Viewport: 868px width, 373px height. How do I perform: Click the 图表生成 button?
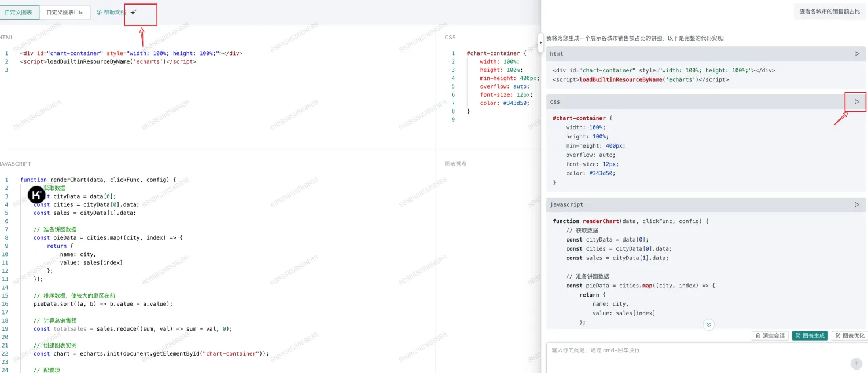point(810,335)
